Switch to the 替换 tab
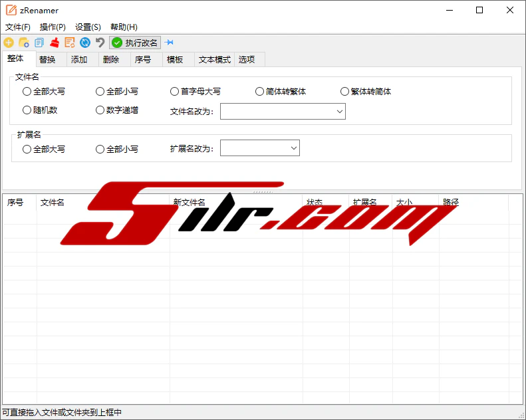 tap(47, 60)
